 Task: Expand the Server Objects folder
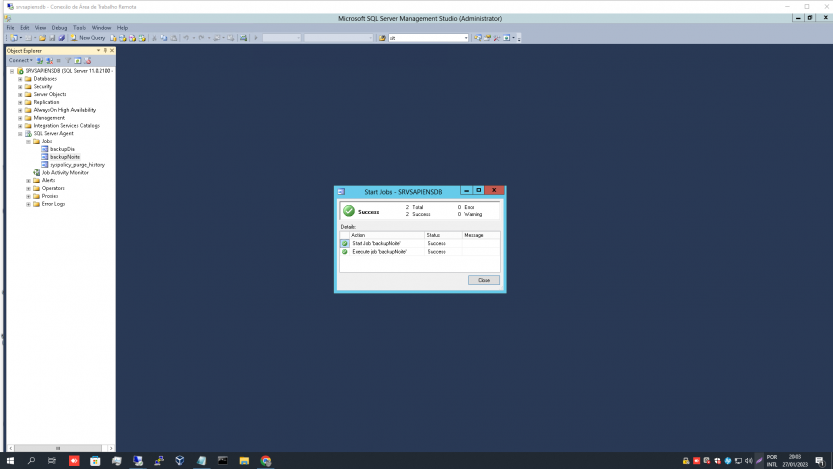pyautogui.click(x=20, y=95)
